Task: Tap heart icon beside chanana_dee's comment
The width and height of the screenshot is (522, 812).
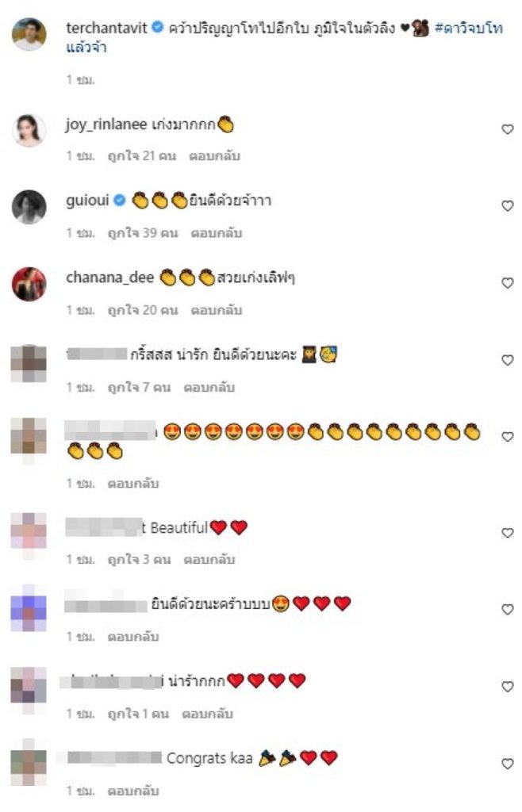Action: point(508,283)
